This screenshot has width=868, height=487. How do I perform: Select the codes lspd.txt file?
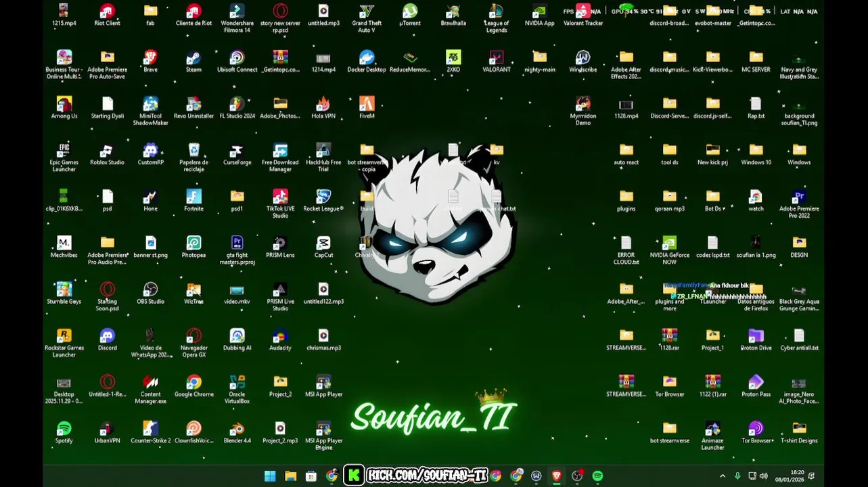coord(712,247)
